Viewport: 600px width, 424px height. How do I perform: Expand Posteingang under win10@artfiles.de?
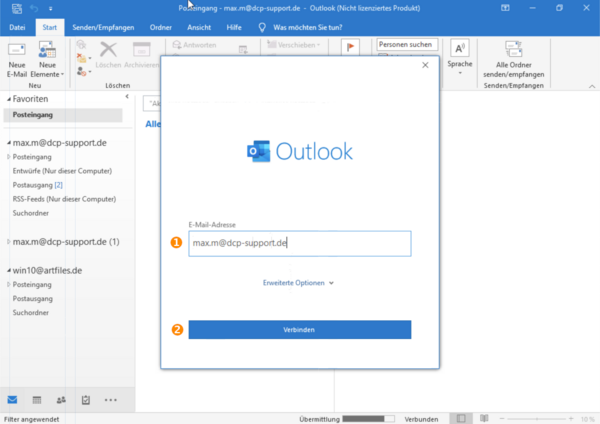click(x=8, y=284)
